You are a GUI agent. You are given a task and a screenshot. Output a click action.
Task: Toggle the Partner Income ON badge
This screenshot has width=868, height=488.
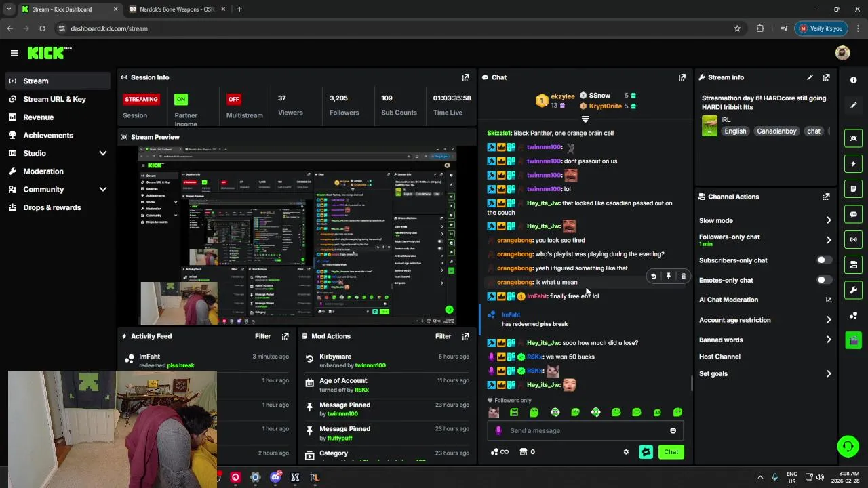180,99
